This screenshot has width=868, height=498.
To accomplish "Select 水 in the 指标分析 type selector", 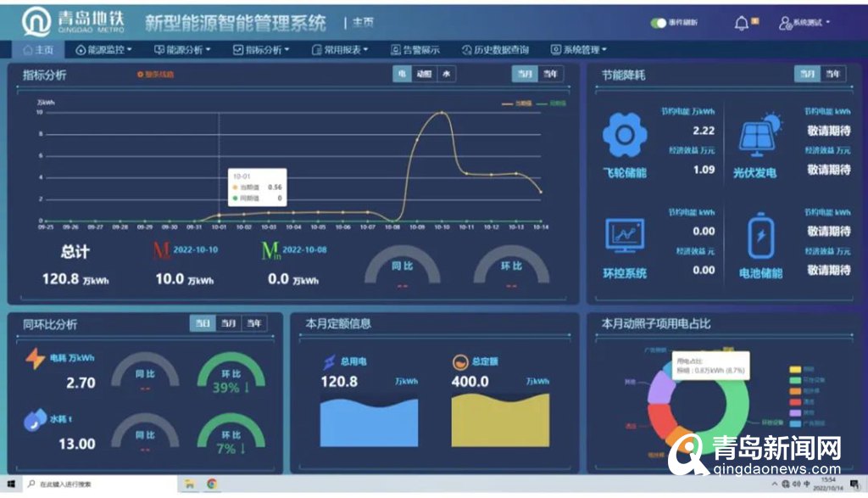I will pyautogui.click(x=446, y=75).
